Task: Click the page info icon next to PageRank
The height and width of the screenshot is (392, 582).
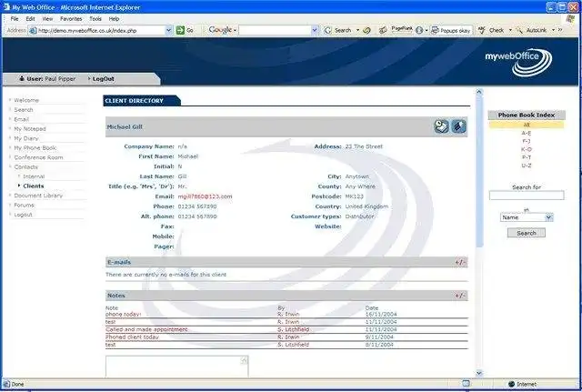Action: click(x=419, y=30)
